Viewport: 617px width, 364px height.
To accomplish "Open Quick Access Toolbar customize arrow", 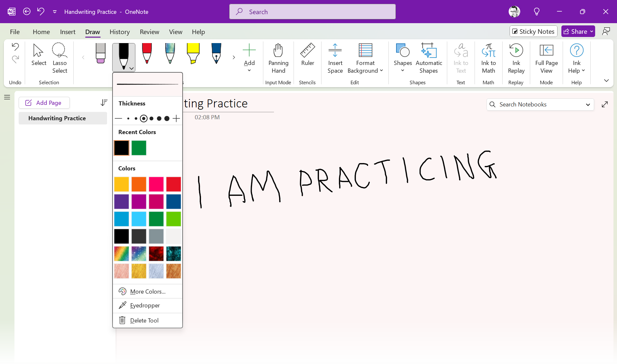I will pos(55,12).
